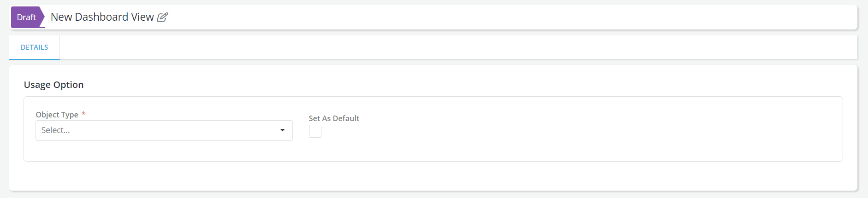
Task: Switch to the DETAILS tab
Action: pos(35,47)
